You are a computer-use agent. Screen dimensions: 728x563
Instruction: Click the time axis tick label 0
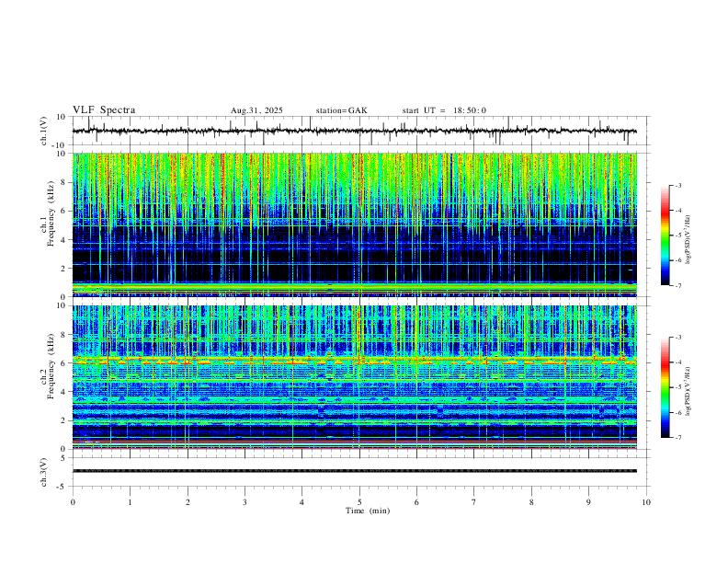point(73,502)
